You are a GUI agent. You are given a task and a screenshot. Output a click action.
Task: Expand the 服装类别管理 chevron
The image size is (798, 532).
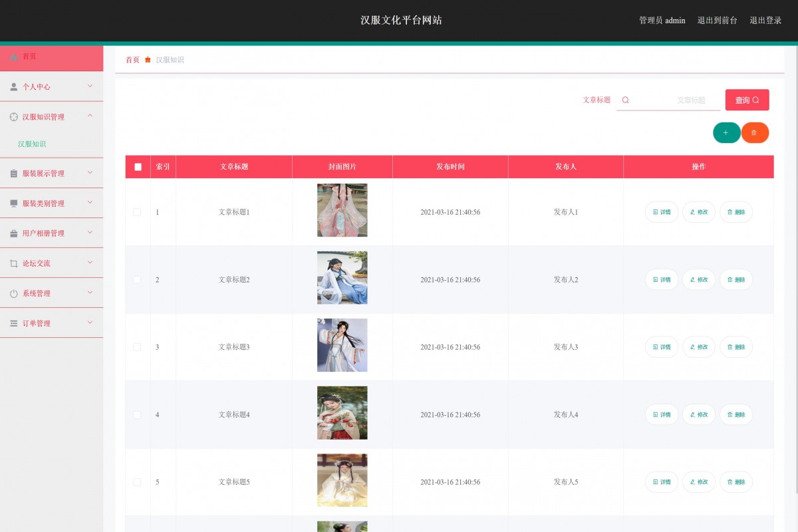[x=90, y=203]
